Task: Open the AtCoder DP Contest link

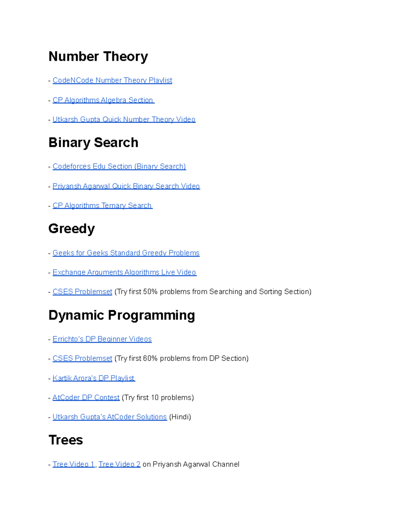Action: tap(86, 397)
